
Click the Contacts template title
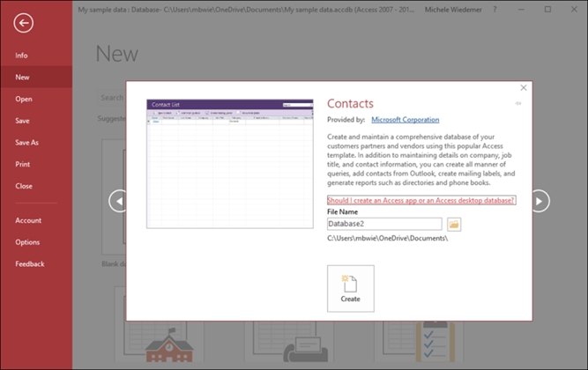click(x=350, y=103)
